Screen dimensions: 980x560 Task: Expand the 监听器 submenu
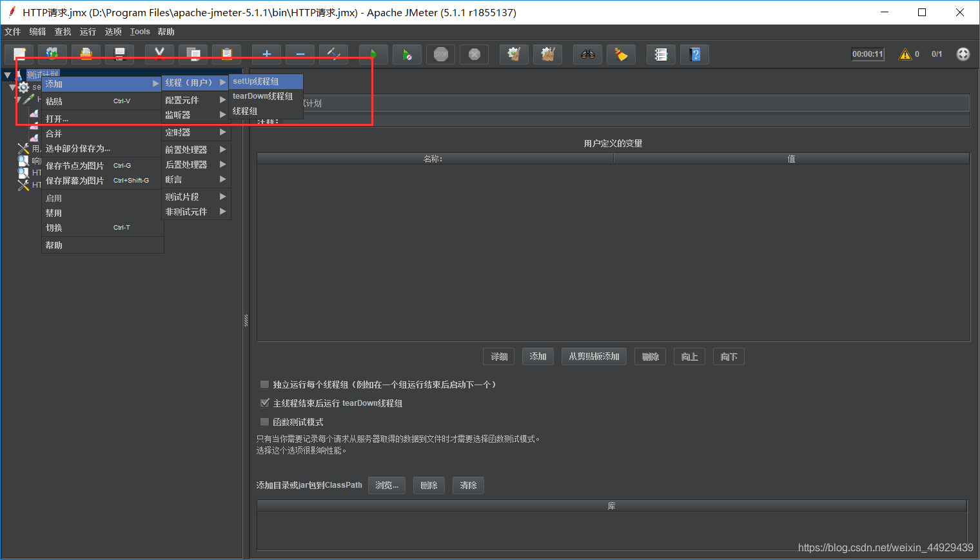[x=195, y=115]
